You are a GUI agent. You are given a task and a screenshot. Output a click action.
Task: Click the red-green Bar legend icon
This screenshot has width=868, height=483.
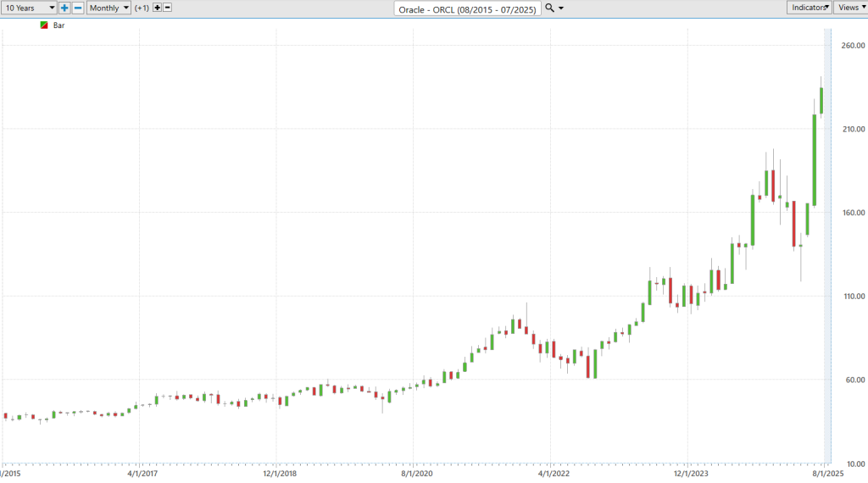(x=44, y=25)
